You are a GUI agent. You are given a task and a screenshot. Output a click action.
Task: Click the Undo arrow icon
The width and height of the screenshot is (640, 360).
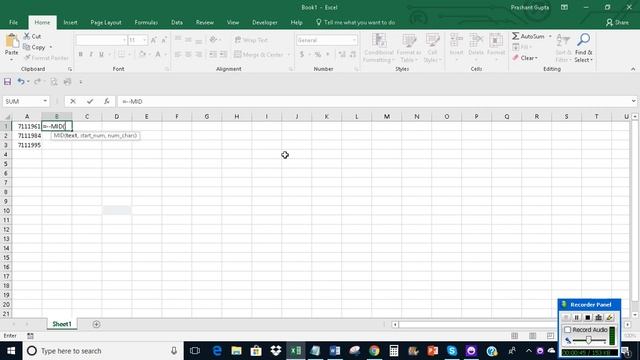(20, 82)
